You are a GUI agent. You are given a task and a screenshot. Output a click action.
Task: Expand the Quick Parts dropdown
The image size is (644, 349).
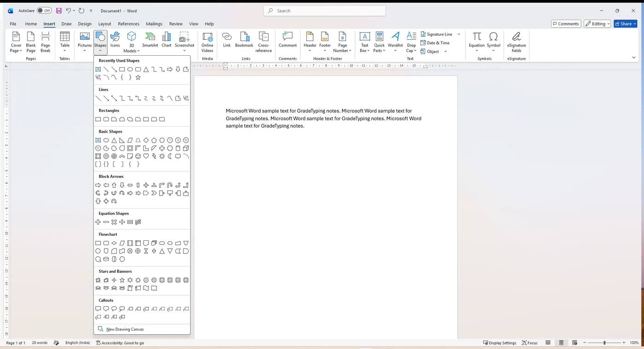[x=379, y=42]
